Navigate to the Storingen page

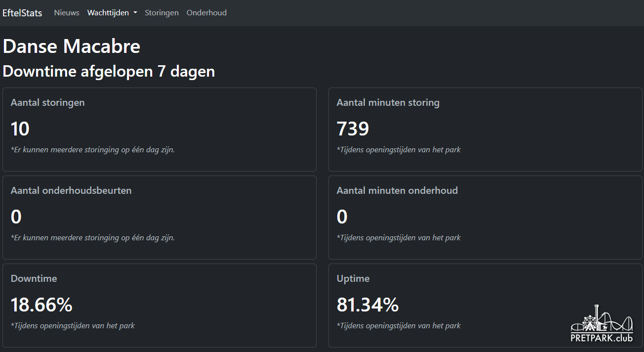click(161, 13)
